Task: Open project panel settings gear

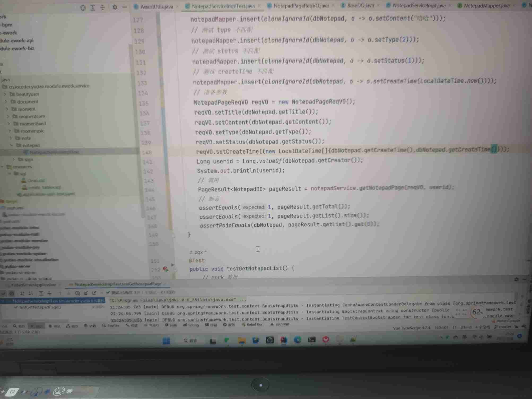Action: click(115, 7)
